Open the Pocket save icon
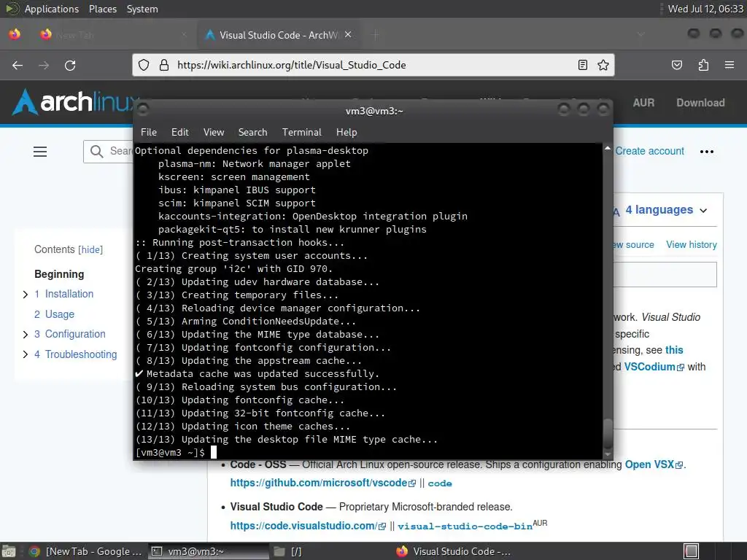The width and height of the screenshot is (747, 560). click(677, 65)
